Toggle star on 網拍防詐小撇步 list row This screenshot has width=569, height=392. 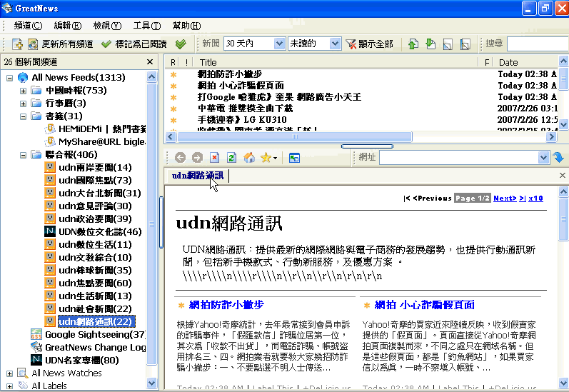coord(173,74)
